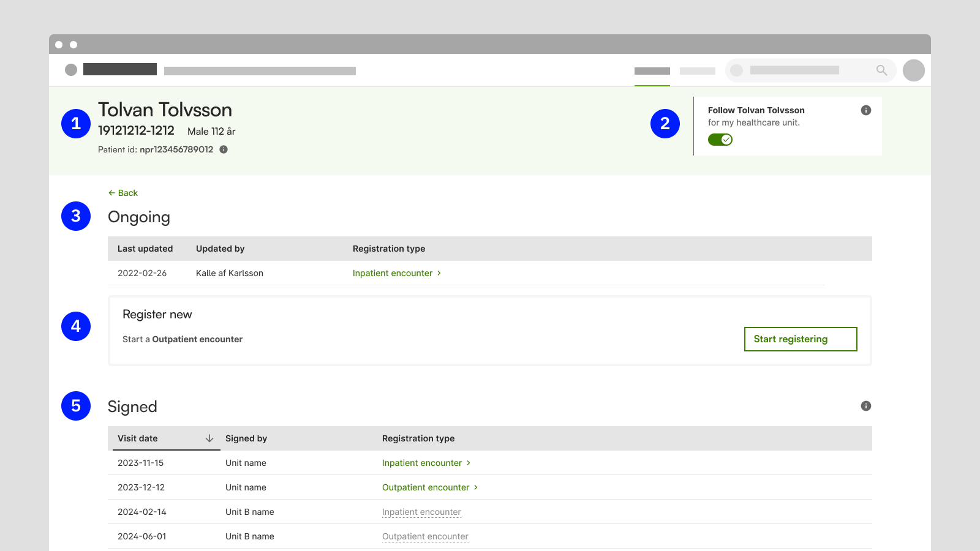This screenshot has width=980, height=551.
Task: Click Updated by column header
Action: pyautogui.click(x=221, y=249)
